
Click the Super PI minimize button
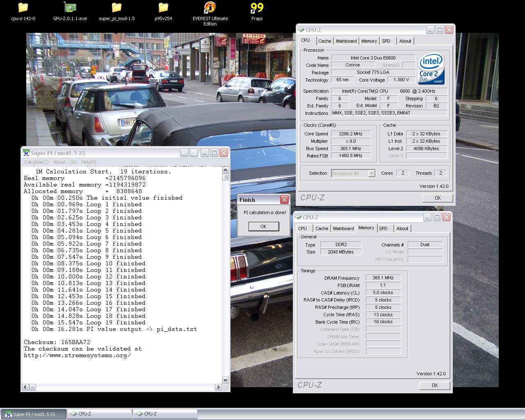tap(205, 153)
